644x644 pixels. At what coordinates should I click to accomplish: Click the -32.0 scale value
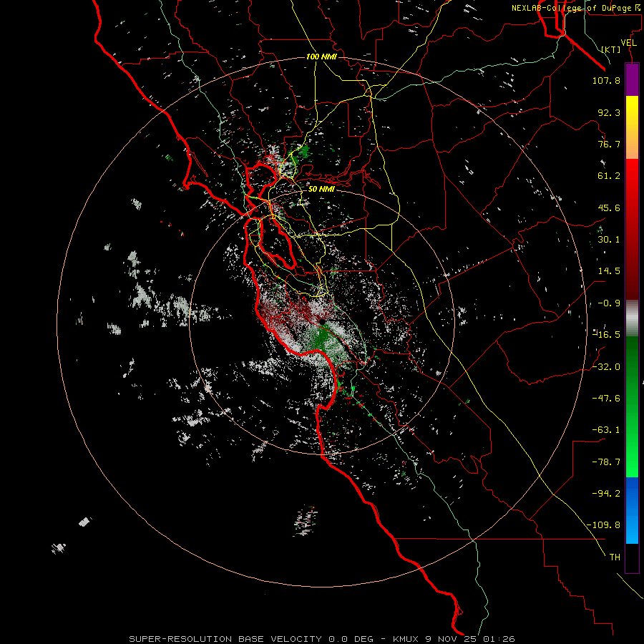[606, 367]
